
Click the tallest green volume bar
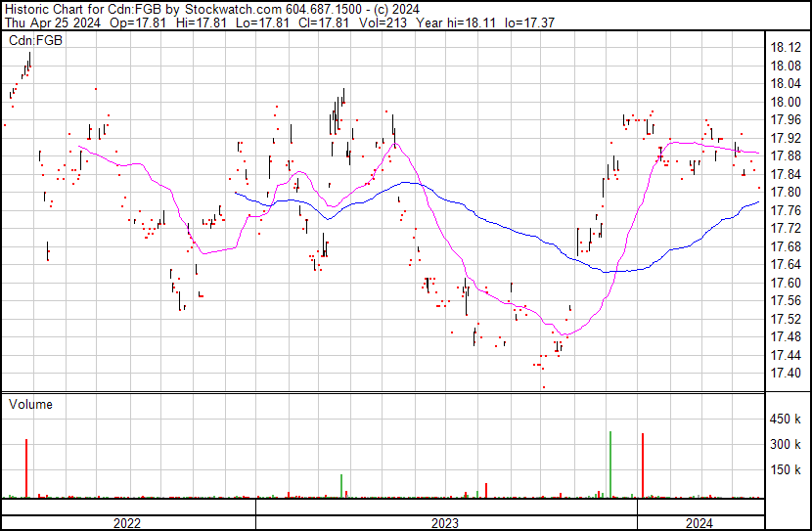[610, 465]
